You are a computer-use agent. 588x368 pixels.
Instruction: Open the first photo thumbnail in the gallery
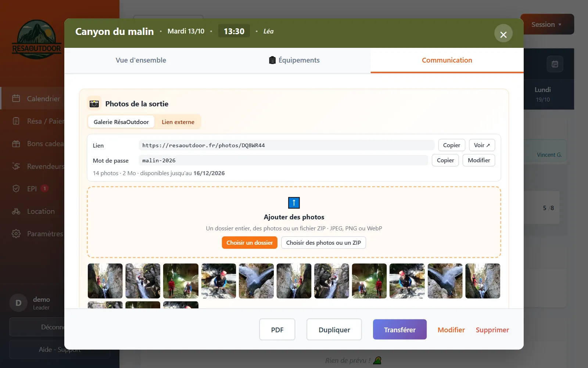coord(105,281)
